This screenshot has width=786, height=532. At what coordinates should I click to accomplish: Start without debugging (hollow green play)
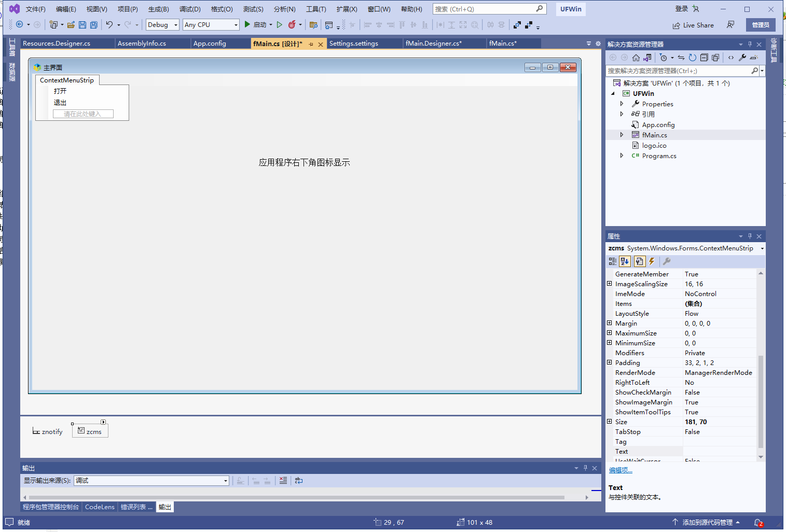pyautogui.click(x=280, y=24)
